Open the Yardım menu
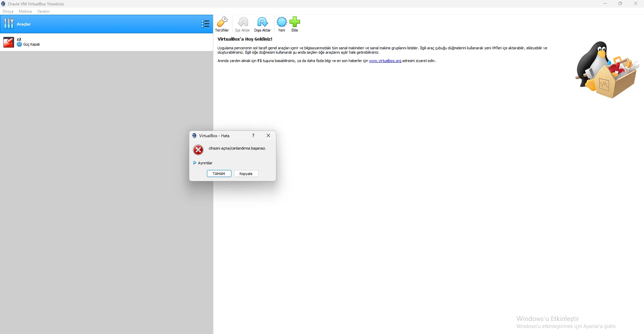 pyautogui.click(x=44, y=11)
